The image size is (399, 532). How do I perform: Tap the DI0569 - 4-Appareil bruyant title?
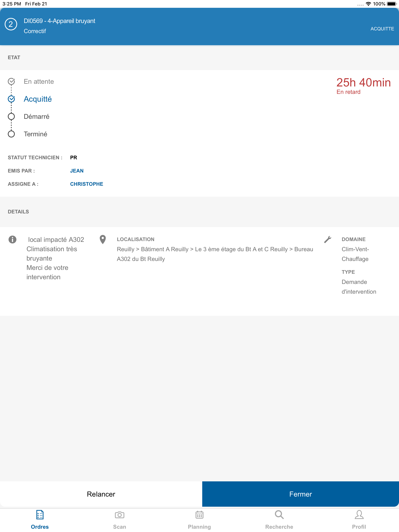pyautogui.click(x=59, y=21)
